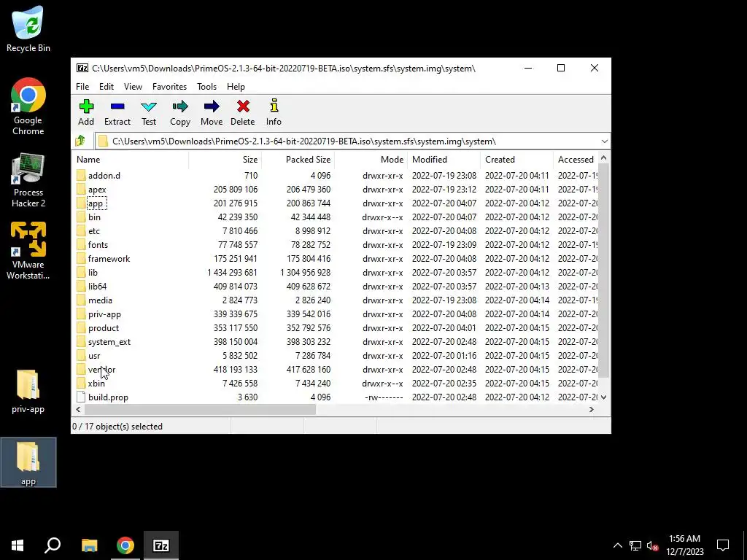
Task: Click the horizontal scrollbar right arrow
Action: [x=592, y=410]
